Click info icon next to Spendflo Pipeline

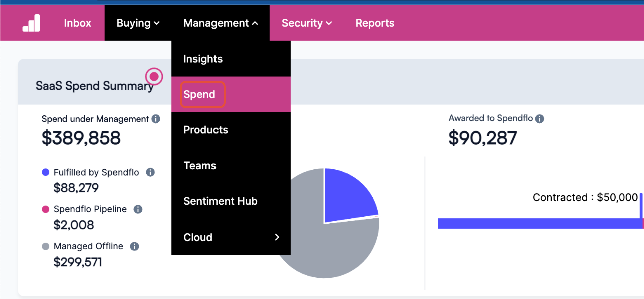tap(138, 209)
